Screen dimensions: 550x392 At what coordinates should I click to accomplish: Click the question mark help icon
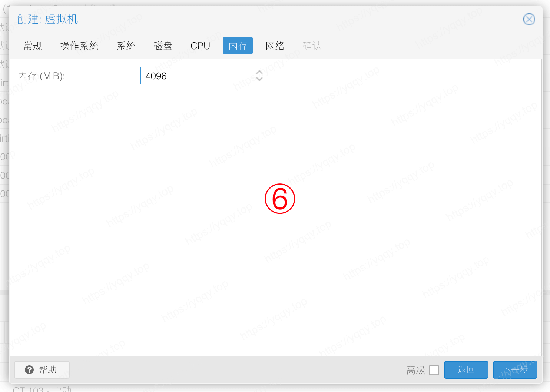click(x=29, y=370)
